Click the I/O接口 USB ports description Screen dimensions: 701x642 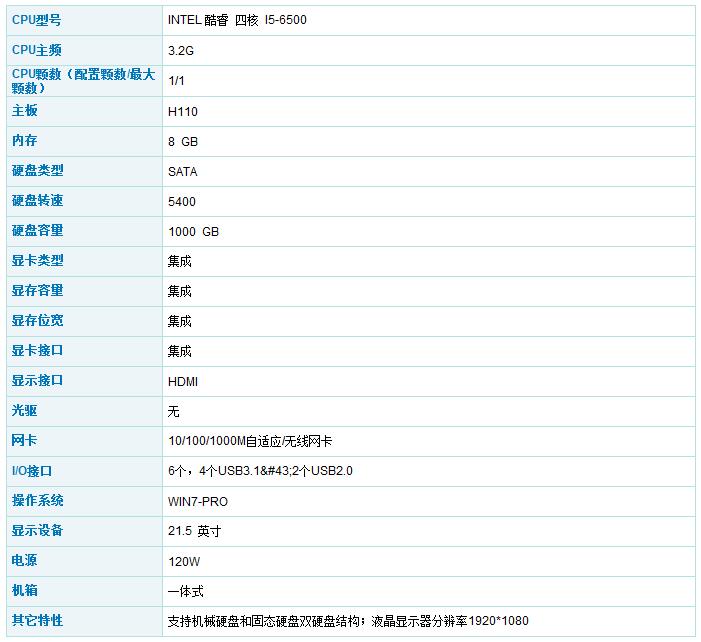(x=260, y=471)
